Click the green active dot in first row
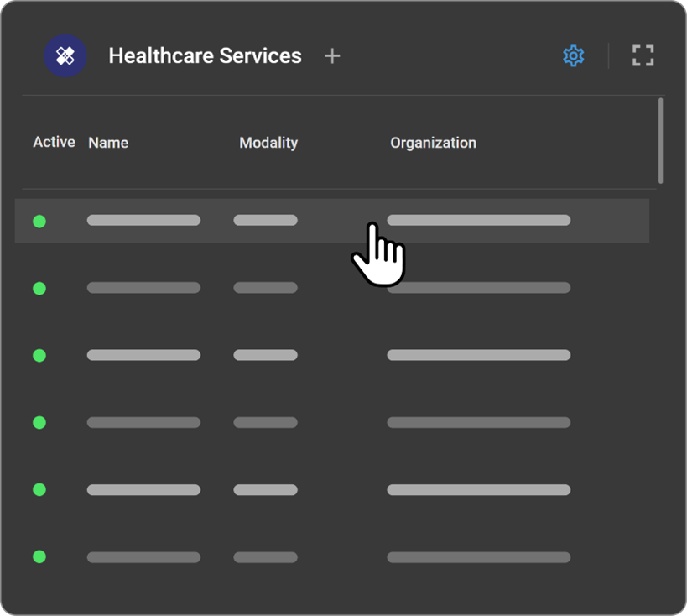Viewport: 687px width, 616px height. 39,222
